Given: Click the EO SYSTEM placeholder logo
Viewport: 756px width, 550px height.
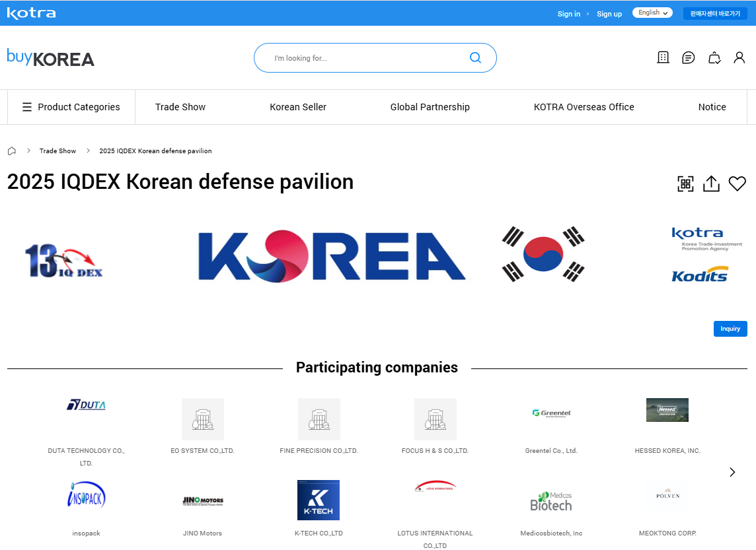Looking at the screenshot, I should (202, 419).
